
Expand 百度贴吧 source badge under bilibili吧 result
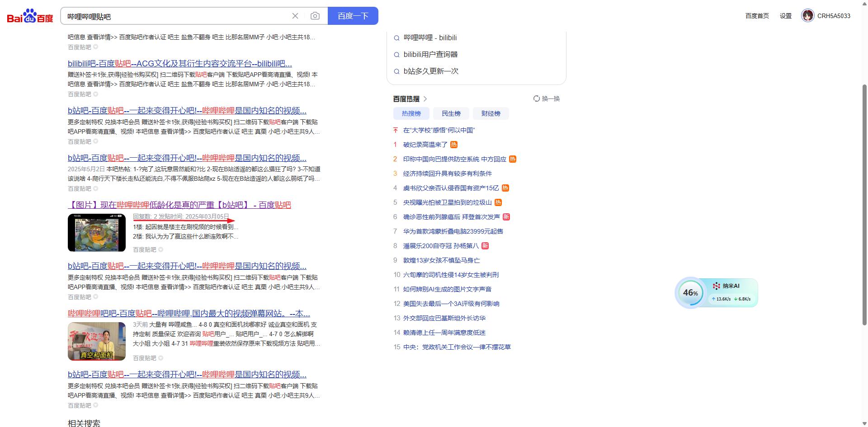[x=95, y=94]
